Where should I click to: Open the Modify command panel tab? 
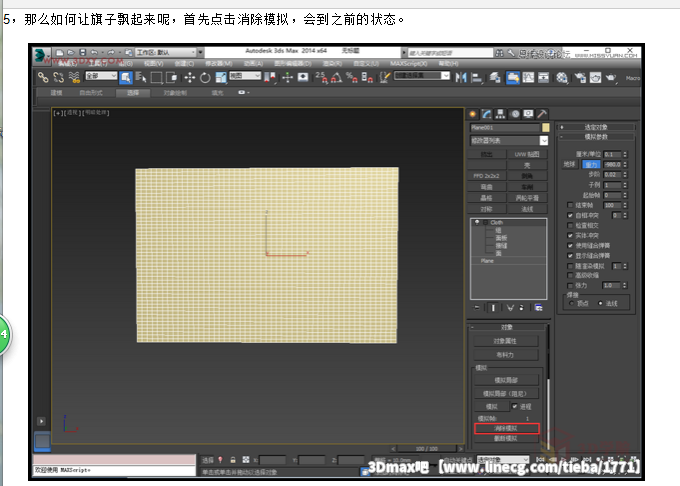tap(487, 114)
